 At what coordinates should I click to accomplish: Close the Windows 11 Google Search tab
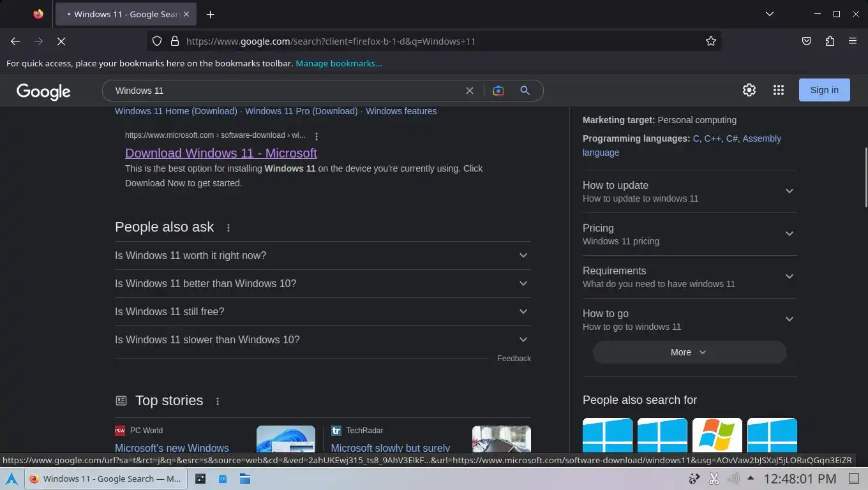click(186, 14)
